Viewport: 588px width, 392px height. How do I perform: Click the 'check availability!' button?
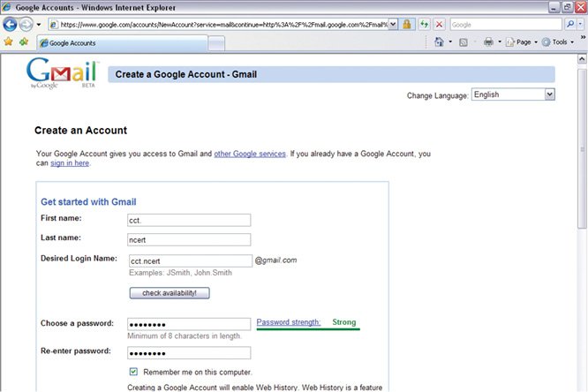point(170,293)
